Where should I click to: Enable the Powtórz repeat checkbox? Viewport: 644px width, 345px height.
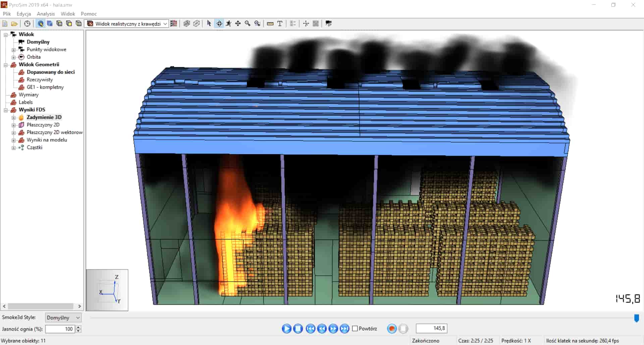(355, 329)
